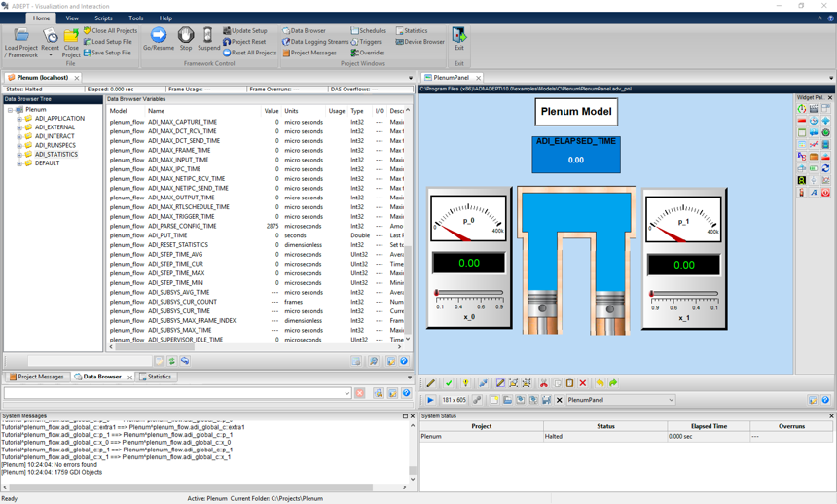Expand the ADI_STATISTICS tree node
Viewport: 837px width, 504px height.
[x=19, y=154]
